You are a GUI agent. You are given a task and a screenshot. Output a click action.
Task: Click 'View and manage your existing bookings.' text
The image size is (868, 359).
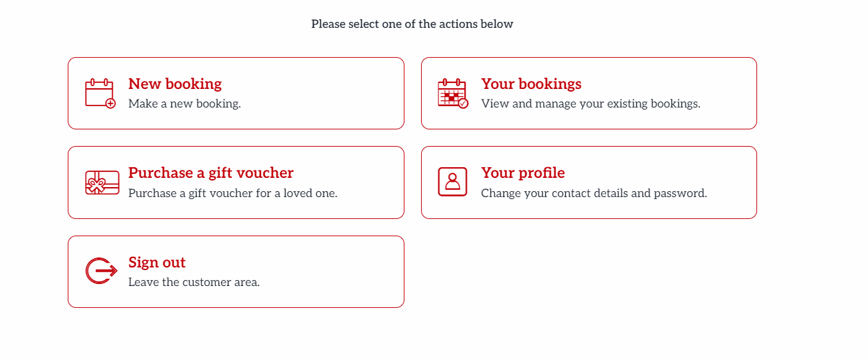click(x=590, y=104)
